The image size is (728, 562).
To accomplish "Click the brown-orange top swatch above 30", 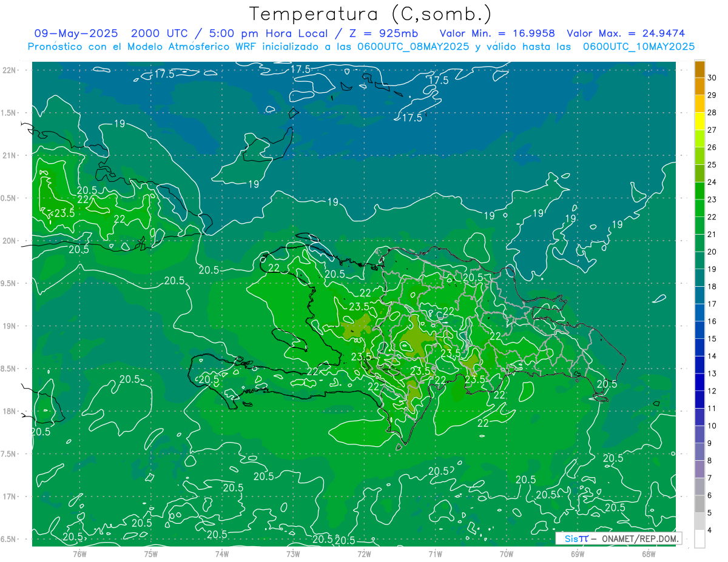I will point(699,69).
